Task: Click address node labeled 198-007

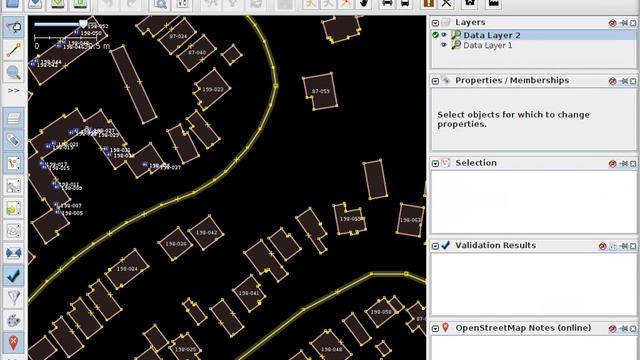Action: click(56, 205)
